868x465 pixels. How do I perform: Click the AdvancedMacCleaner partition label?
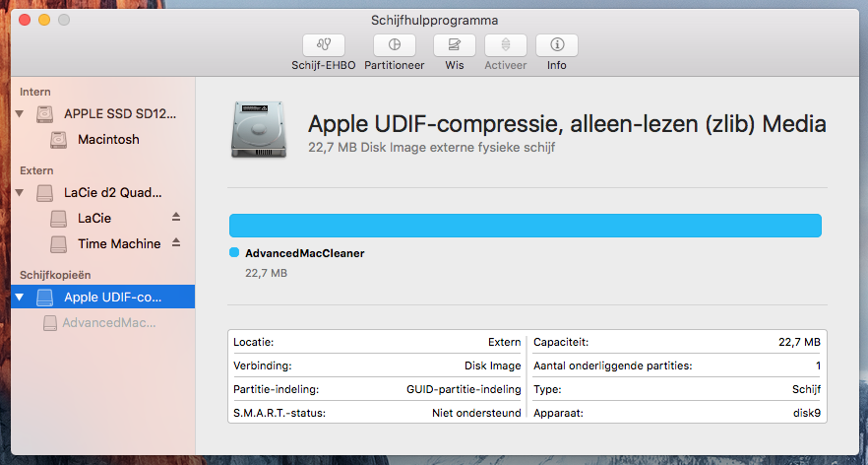point(305,253)
